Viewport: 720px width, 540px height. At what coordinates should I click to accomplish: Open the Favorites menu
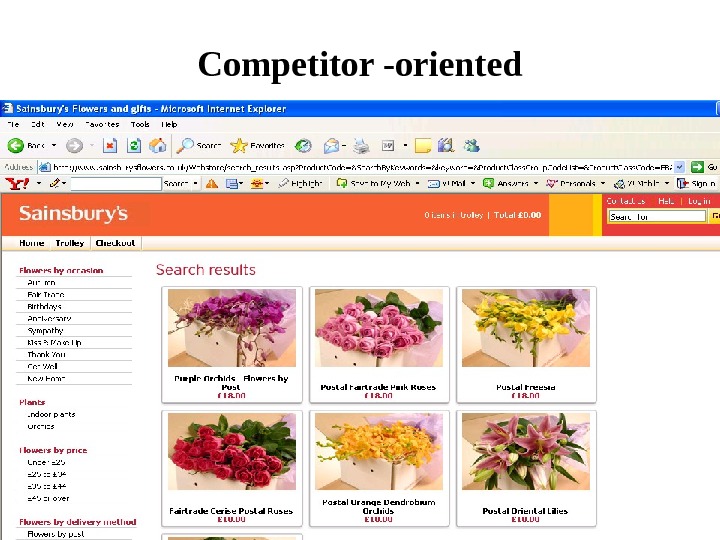pyautogui.click(x=102, y=124)
